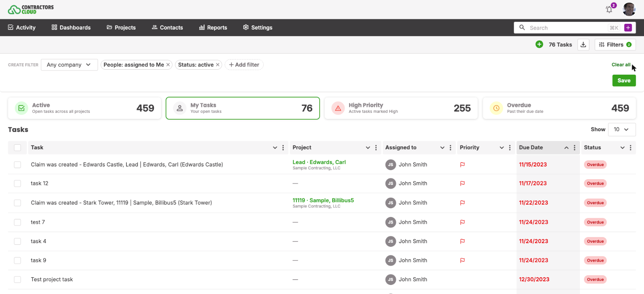The height and width of the screenshot is (294, 644).
Task: Select the Active tasks summary card
Action: point(85,108)
